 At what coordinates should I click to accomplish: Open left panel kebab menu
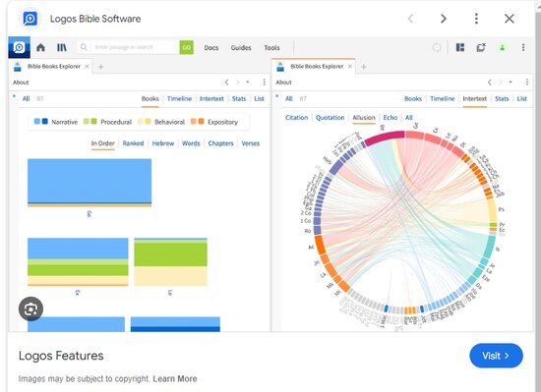click(264, 82)
